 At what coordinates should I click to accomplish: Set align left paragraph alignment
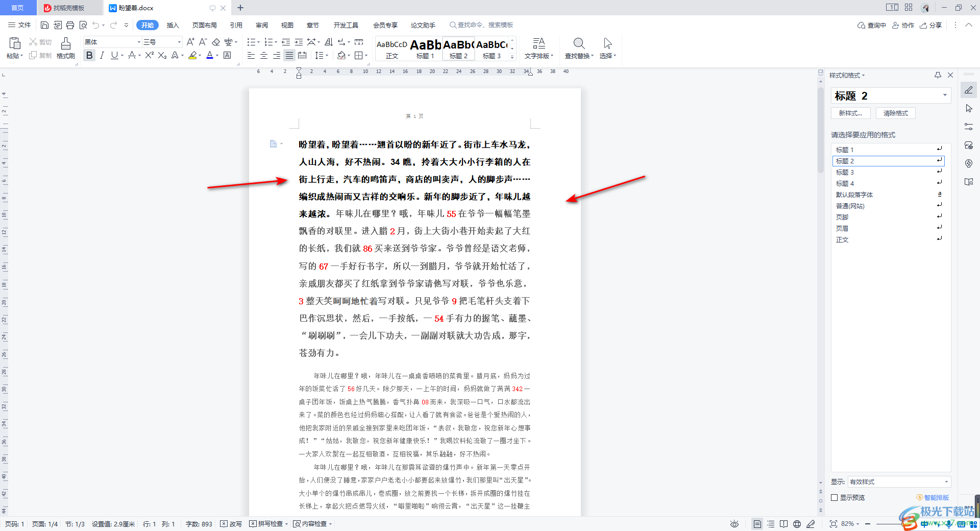251,55
